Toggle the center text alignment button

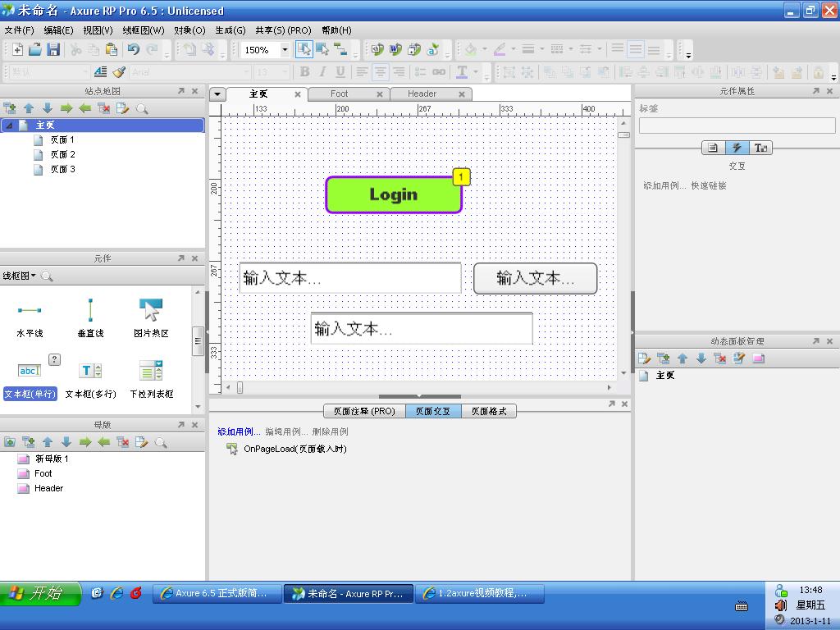[380, 72]
